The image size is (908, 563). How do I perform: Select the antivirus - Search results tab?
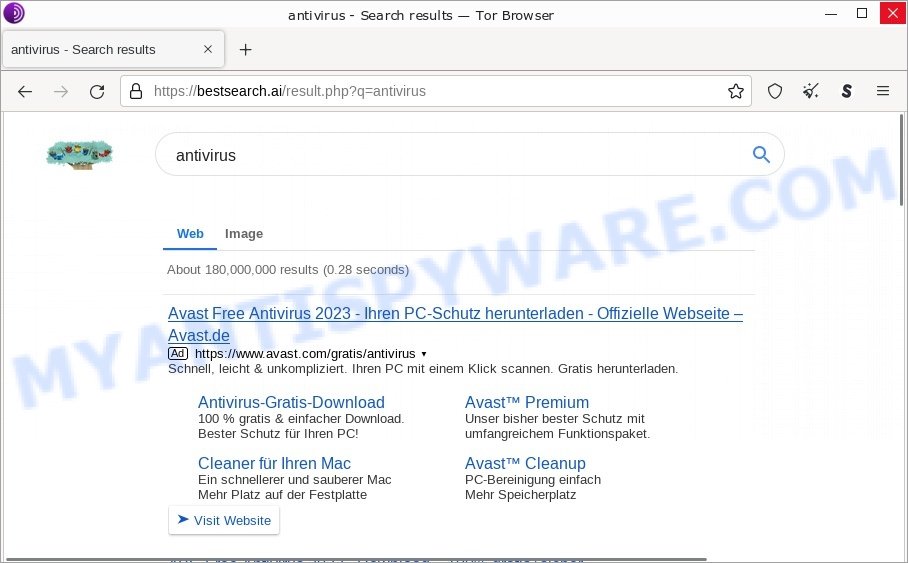point(113,50)
